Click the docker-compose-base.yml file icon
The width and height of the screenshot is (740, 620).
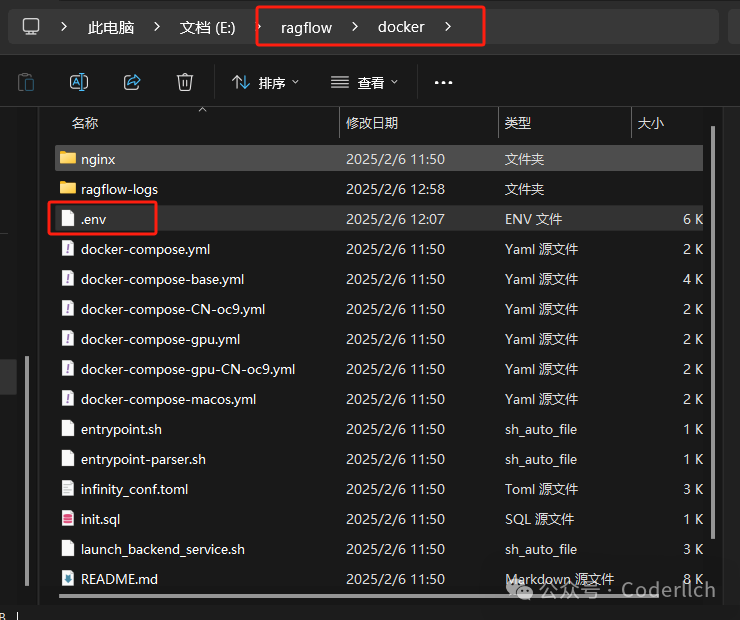(68, 278)
